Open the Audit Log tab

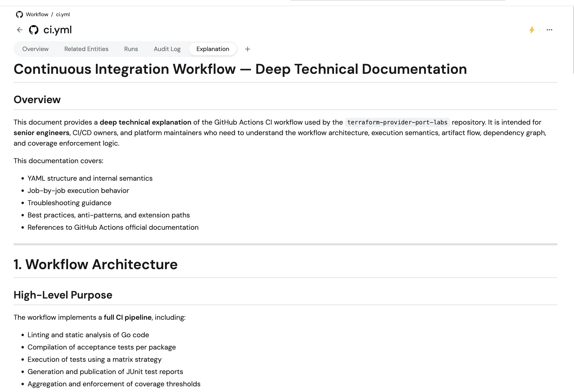click(x=167, y=49)
